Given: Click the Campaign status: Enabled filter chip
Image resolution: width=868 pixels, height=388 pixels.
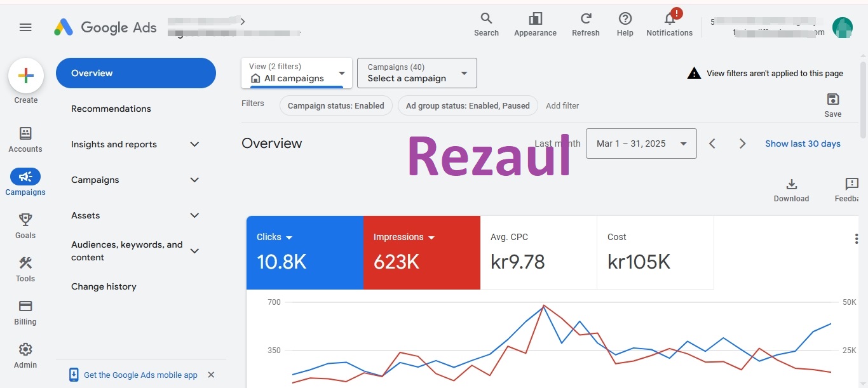Looking at the screenshot, I should coord(336,105).
